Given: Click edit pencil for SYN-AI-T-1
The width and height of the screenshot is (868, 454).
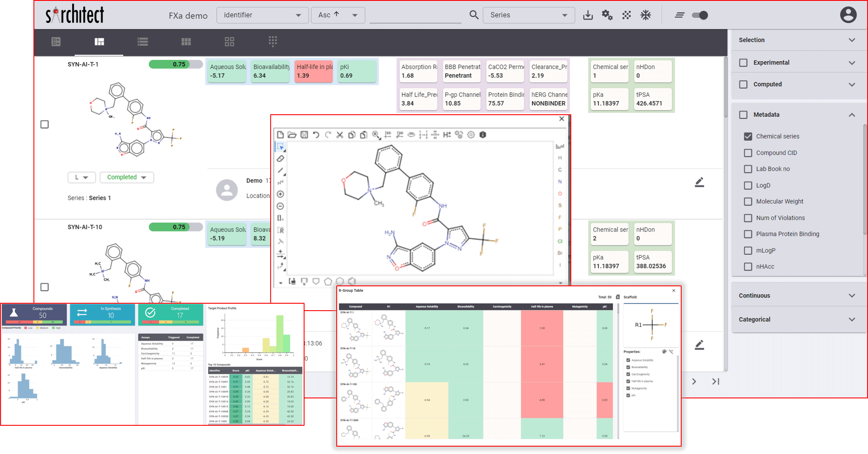Looking at the screenshot, I should coord(699,182).
